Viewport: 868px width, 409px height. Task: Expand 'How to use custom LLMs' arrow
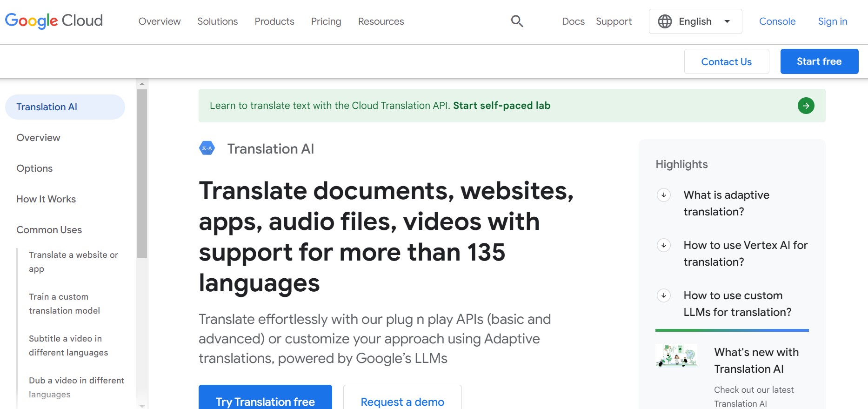pos(664,295)
